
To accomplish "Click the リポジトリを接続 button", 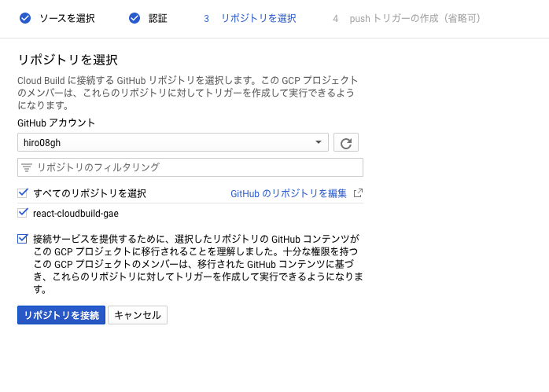I will pyautogui.click(x=61, y=315).
